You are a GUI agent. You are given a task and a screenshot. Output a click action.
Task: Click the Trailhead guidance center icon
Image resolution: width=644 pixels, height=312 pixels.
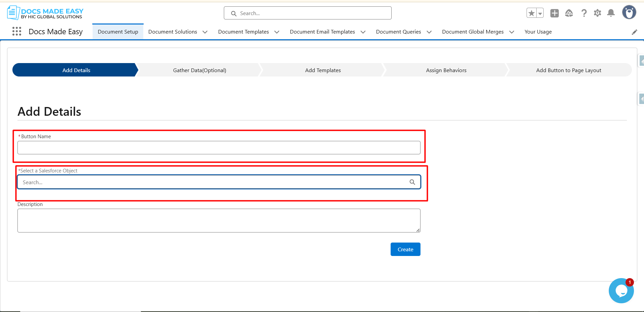569,13
